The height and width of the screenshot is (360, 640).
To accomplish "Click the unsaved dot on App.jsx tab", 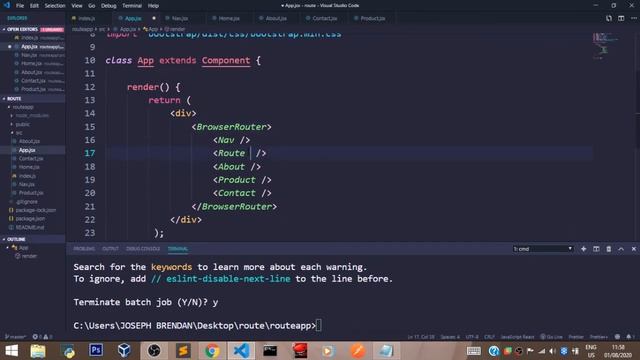I will click(154, 18).
